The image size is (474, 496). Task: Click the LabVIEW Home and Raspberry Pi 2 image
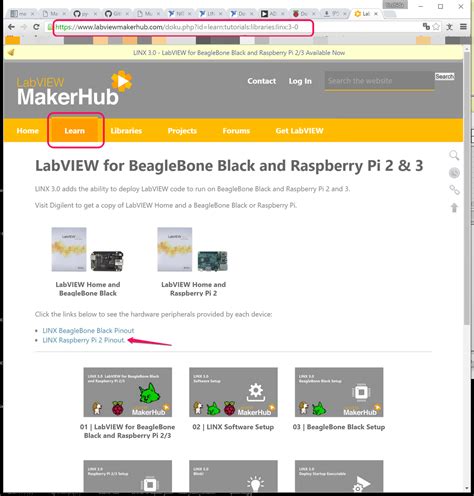(193, 249)
